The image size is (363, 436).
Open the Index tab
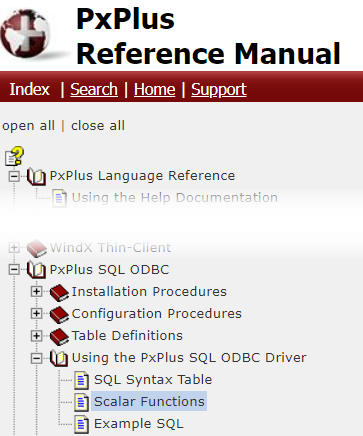29,89
